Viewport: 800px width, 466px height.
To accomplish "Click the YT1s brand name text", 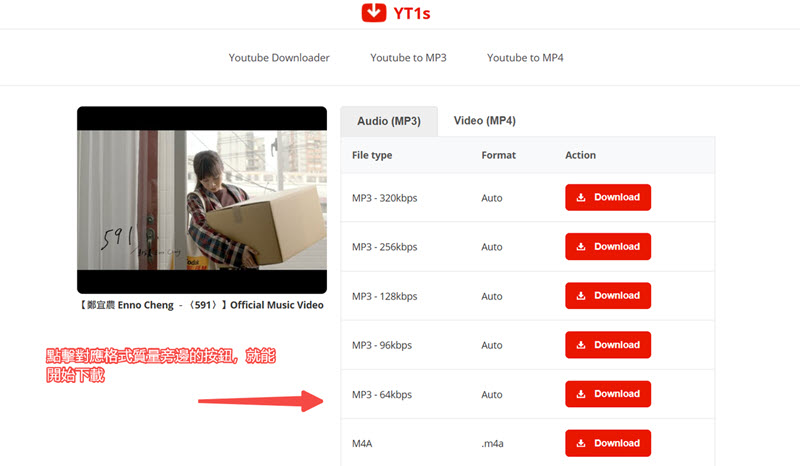I will (412, 13).
